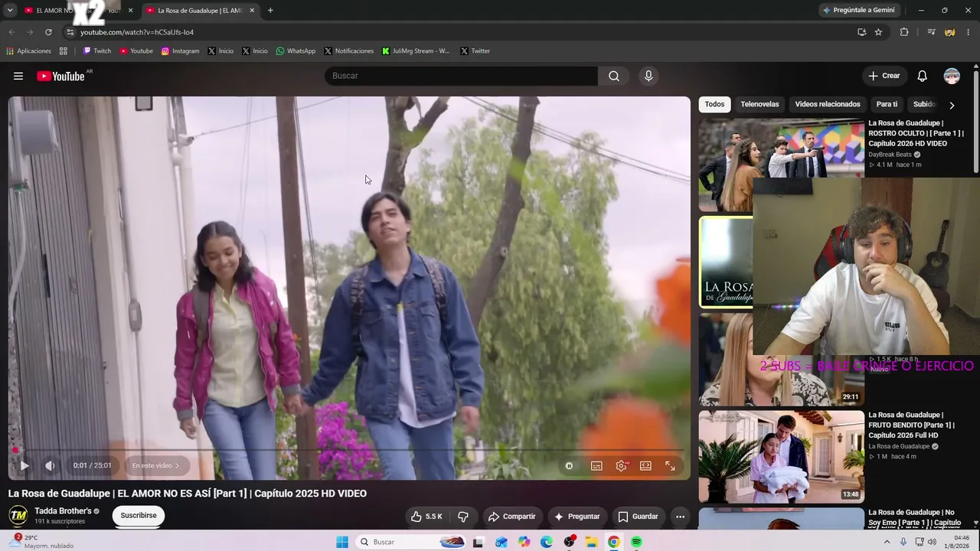Dislike the video
The width and height of the screenshot is (980, 551).
pyautogui.click(x=462, y=517)
